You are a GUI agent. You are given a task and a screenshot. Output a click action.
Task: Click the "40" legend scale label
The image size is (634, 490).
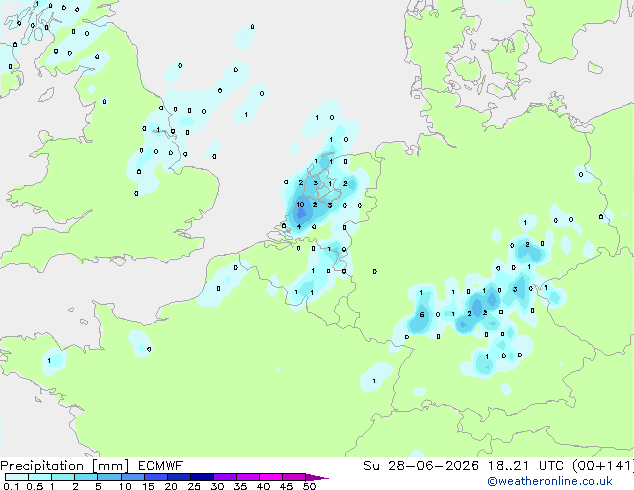tap(263, 486)
